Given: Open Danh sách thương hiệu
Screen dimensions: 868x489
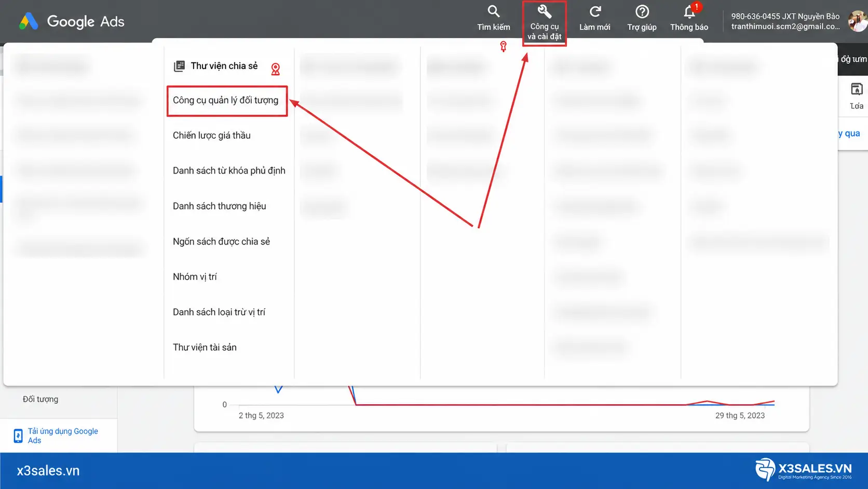Looking at the screenshot, I should point(220,206).
